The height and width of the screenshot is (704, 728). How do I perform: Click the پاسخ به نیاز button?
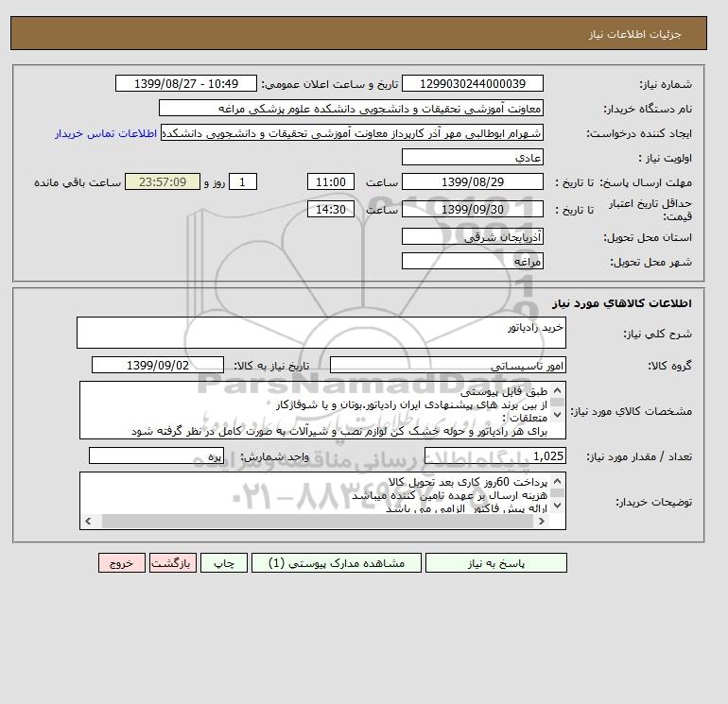(x=495, y=563)
